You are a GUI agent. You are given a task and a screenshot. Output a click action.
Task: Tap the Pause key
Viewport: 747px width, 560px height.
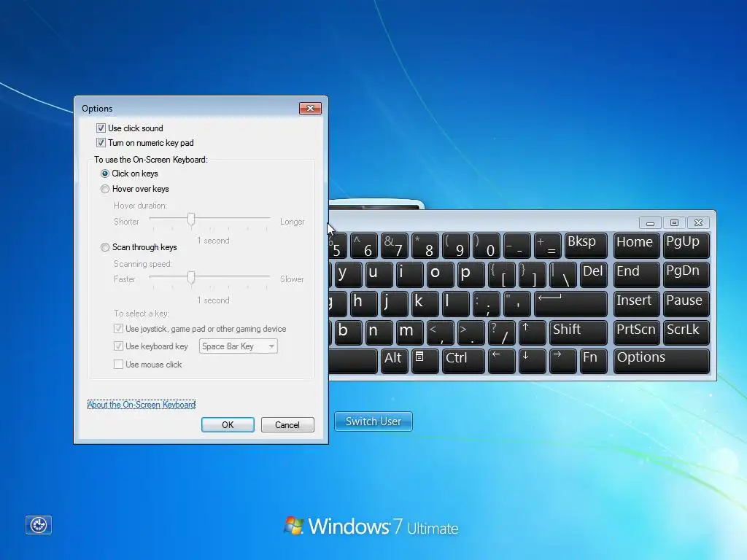click(x=686, y=304)
